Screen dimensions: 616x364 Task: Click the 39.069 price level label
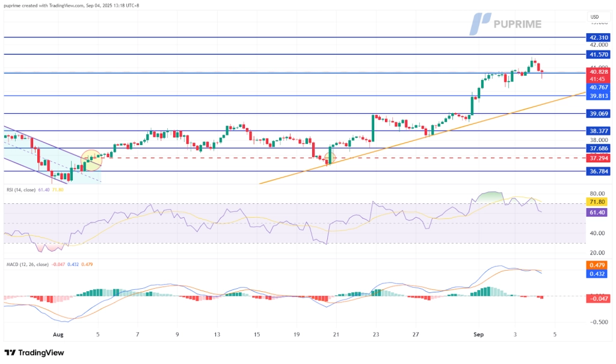click(598, 113)
